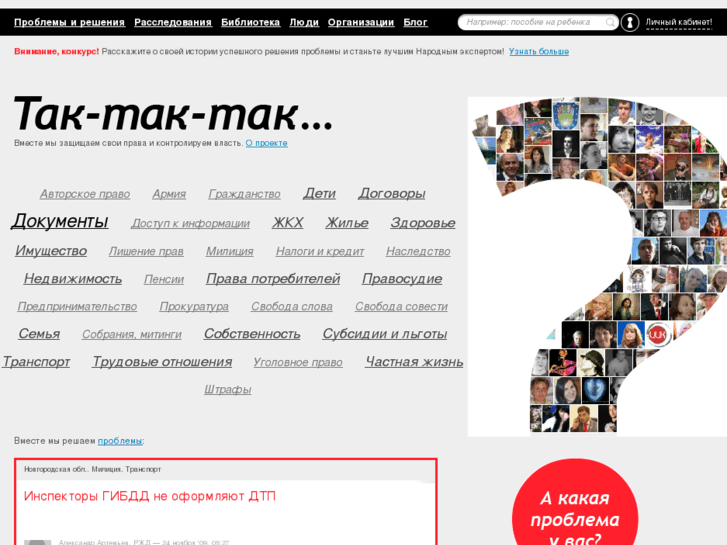Select 'Предпринимательство' tag
Screen dimensions: 727x545
77,307
